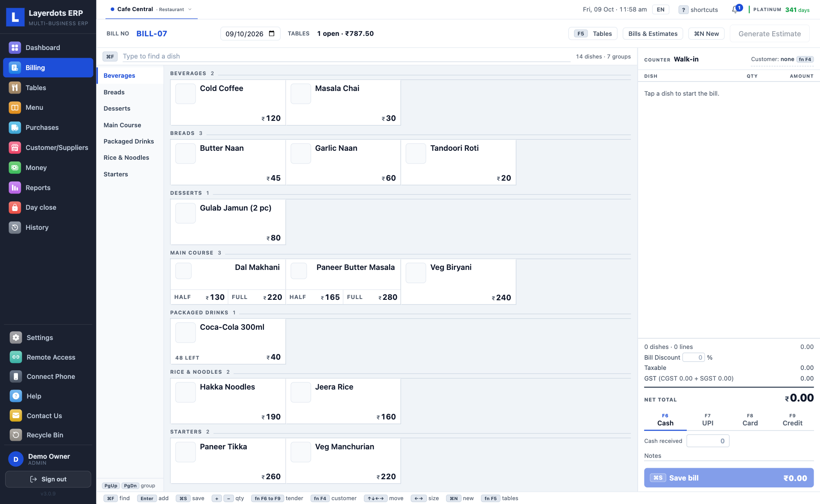The height and width of the screenshot is (504, 820).
Task: Click the Cash received field
Action: pos(708,441)
